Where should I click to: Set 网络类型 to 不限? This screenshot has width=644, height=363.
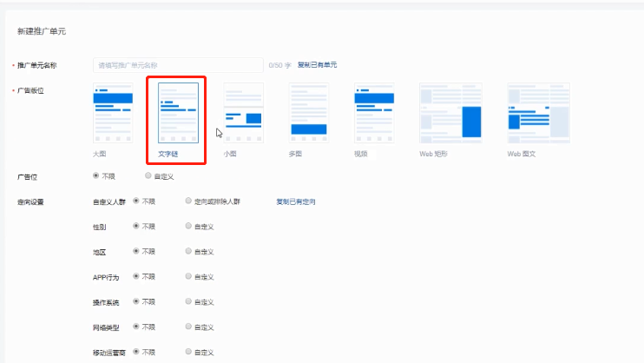pyautogui.click(x=136, y=327)
